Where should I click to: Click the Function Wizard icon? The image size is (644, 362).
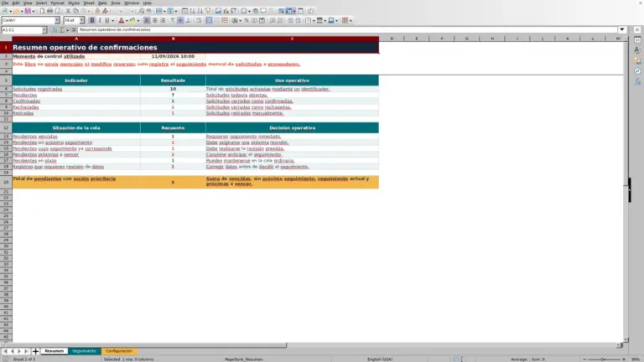click(x=55, y=30)
